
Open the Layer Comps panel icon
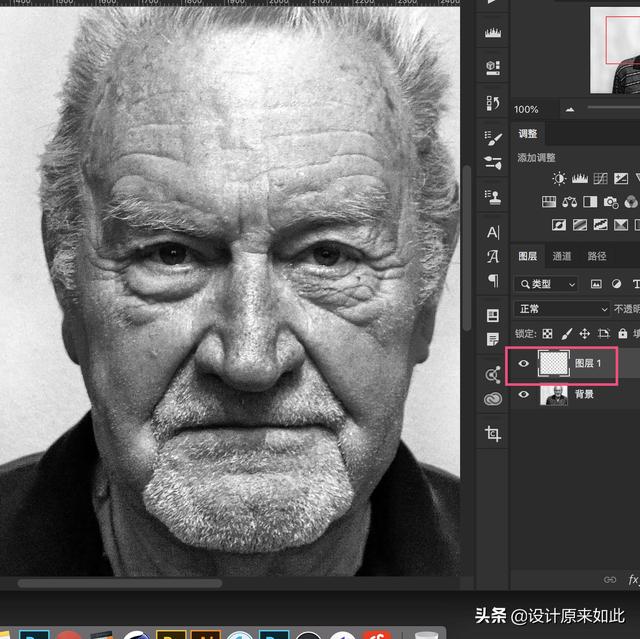pyautogui.click(x=493, y=315)
